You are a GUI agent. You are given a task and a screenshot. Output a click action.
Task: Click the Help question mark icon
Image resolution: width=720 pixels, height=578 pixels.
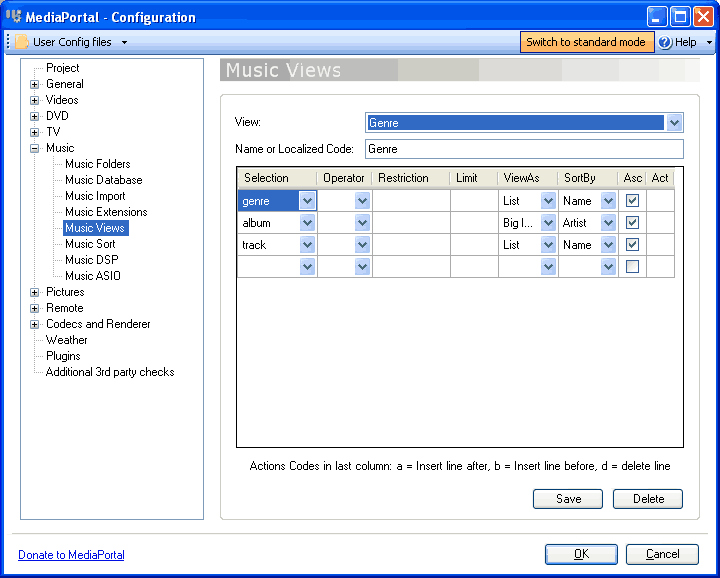tap(665, 42)
